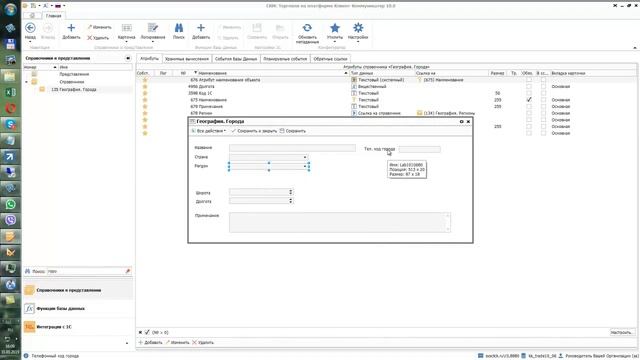Click Удалить with the red X in the ribbon

[98, 38]
